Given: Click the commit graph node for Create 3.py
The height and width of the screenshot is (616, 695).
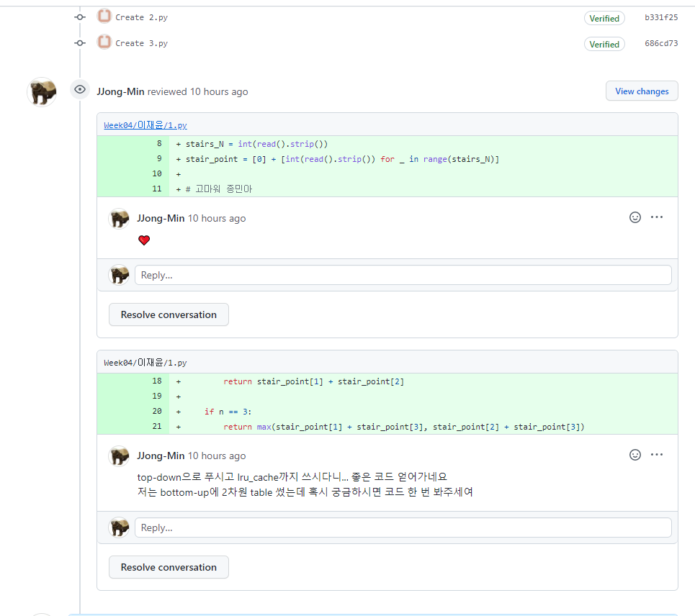Looking at the screenshot, I should click(79, 42).
